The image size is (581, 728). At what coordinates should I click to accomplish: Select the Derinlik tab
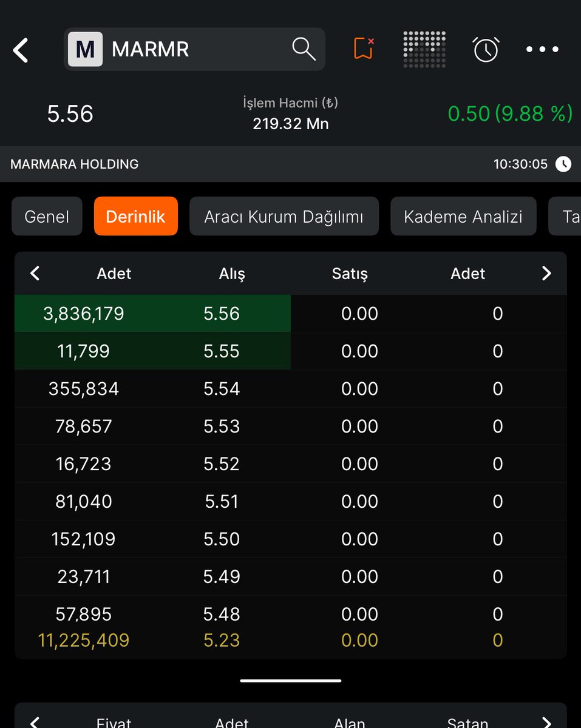tap(135, 217)
